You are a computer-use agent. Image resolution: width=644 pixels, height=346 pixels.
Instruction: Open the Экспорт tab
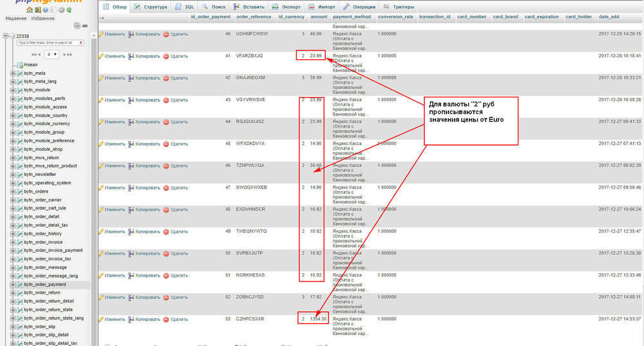click(287, 6)
